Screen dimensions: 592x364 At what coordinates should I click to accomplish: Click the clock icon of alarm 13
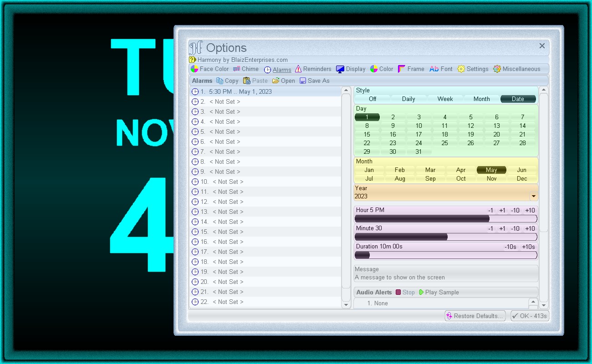(195, 212)
